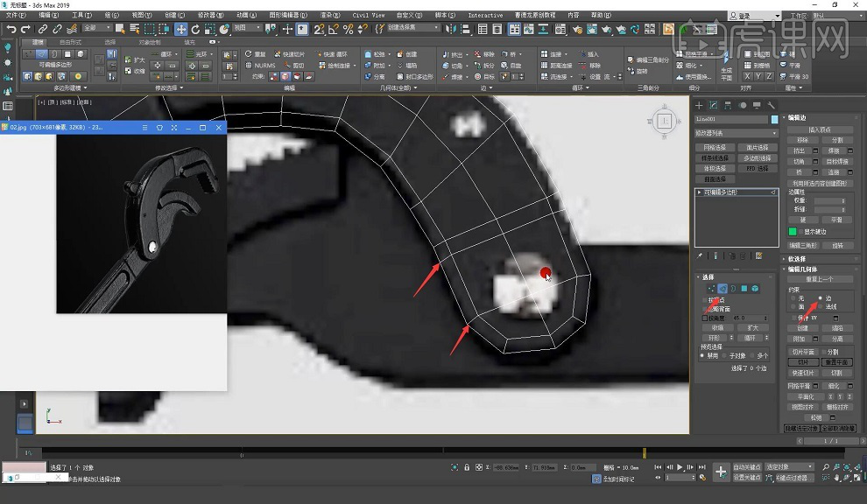This screenshot has height=504, width=867.
Task: Click the Align tool icon
Action: coord(465,29)
